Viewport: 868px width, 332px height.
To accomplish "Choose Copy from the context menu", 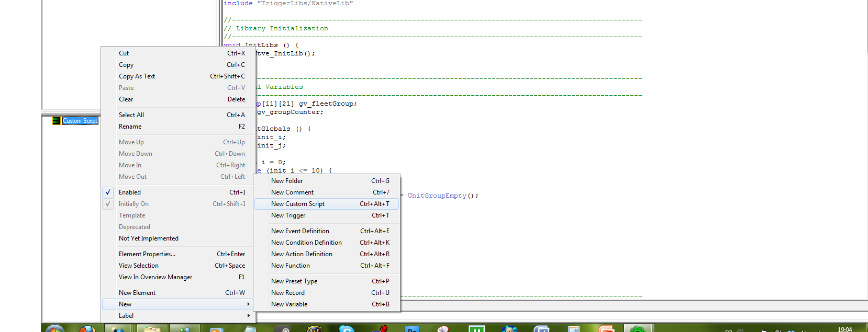I will [x=178, y=65].
